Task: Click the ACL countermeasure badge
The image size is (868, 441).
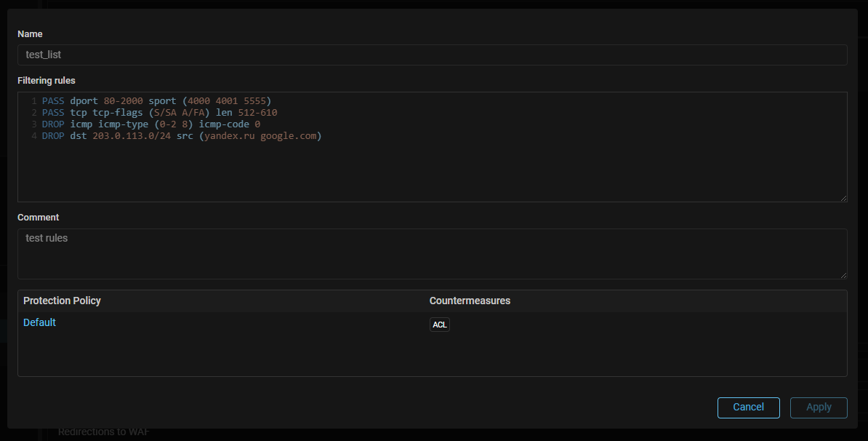Action: click(x=439, y=325)
